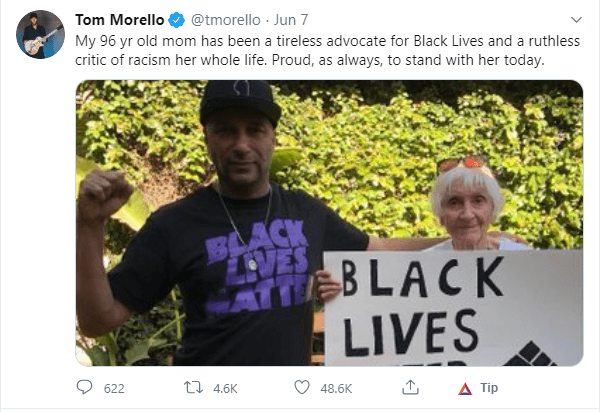The height and width of the screenshot is (412, 602).
Task: Open Tom Morello's profile avatar
Action: point(40,34)
